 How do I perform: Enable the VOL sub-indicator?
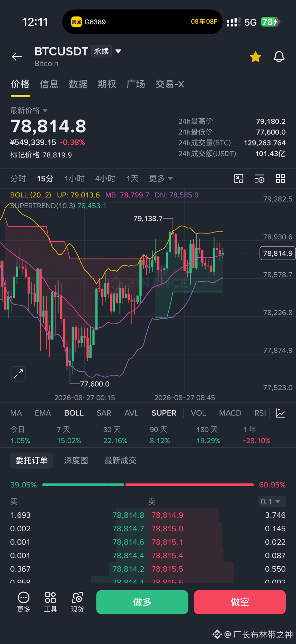pos(198,413)
